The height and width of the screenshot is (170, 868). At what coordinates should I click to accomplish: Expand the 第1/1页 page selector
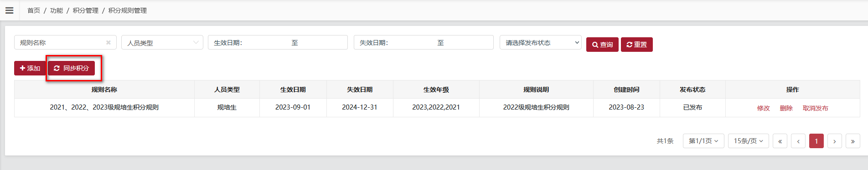tap(703, 141)
